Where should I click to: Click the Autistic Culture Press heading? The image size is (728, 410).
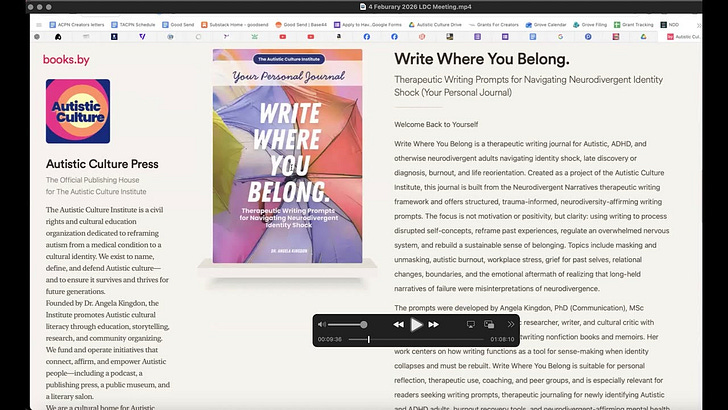click(x=102, y=164)
